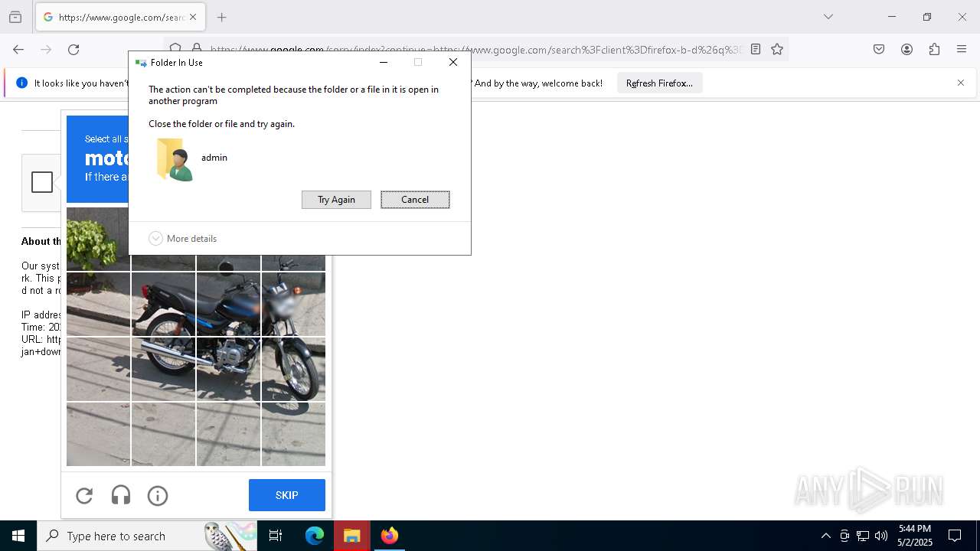Click the taskbar search box
The height and width of the screenshot is (551, 980).
coord(147,536)
